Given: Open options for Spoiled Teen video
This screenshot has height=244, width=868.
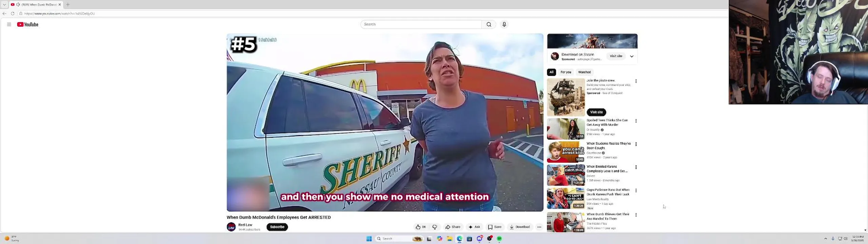Looking at the screenshot, I should pos(636,121).
